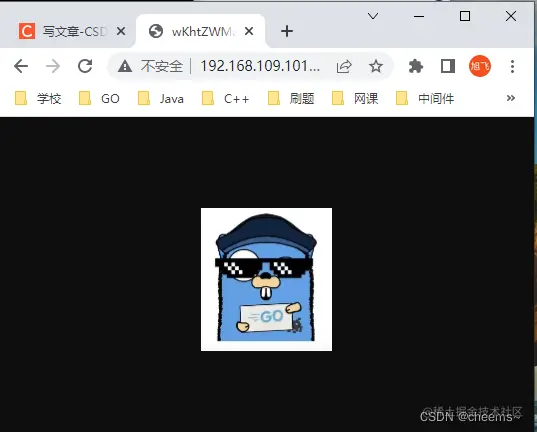
Task: Click the globe favicon on wKhtZWM tab
Action: [156, 32]
